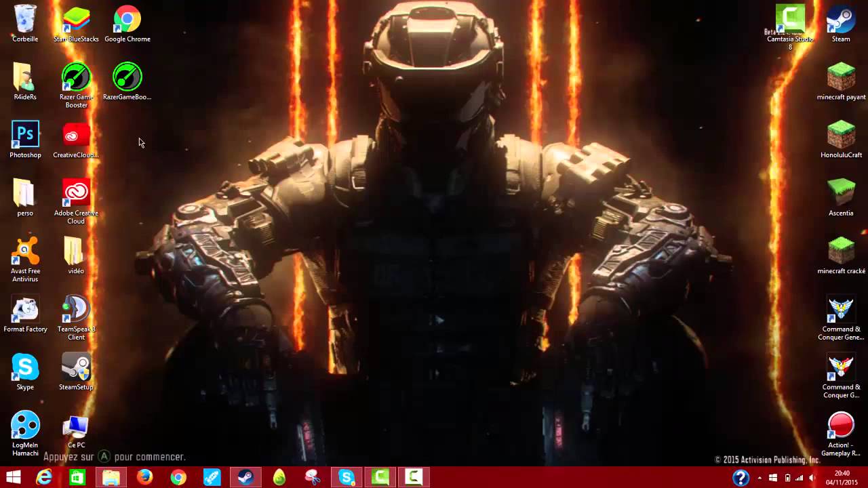This screenshot has height=488, width=868.
Task: Open the Camtasia Studio 8 desktop shortcut
Action: (x=790, y=20)
